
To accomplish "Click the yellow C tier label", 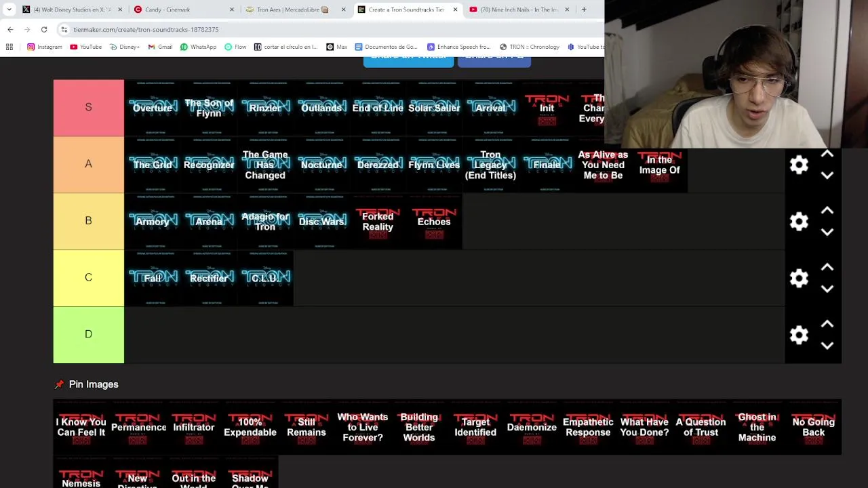I will pyautogui.click(x=89, y=278).
